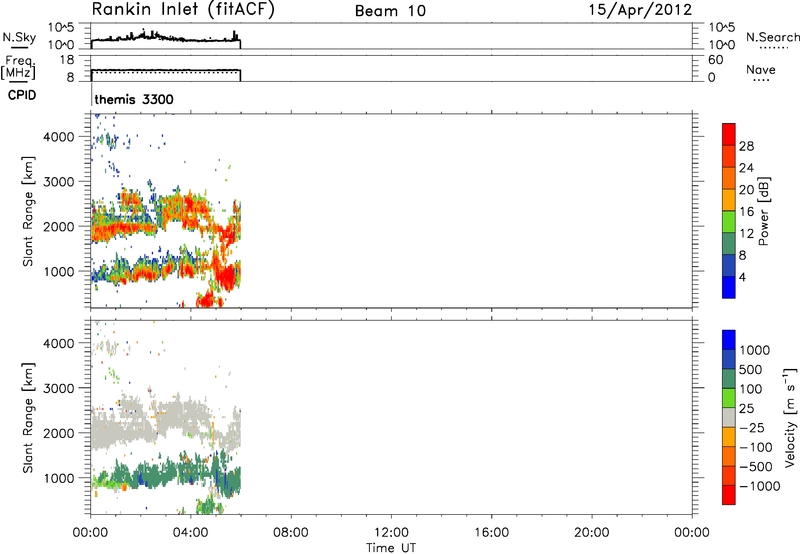
Task: Click the 25 label on Velocity colorbar
Action: 746,409
